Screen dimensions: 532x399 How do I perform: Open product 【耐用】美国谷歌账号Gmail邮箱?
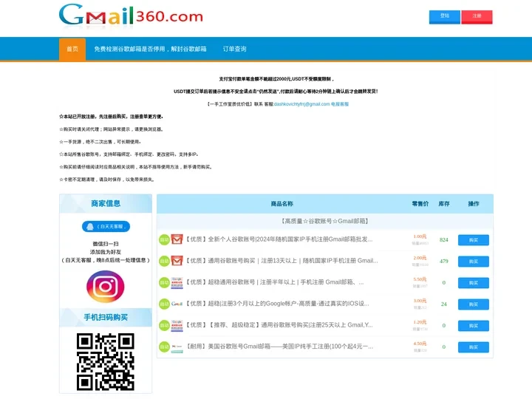click(279, 347)
